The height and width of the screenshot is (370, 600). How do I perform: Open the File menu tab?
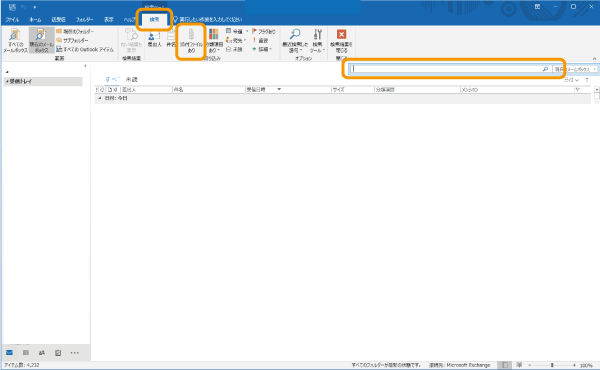click(x=12, y=20)
